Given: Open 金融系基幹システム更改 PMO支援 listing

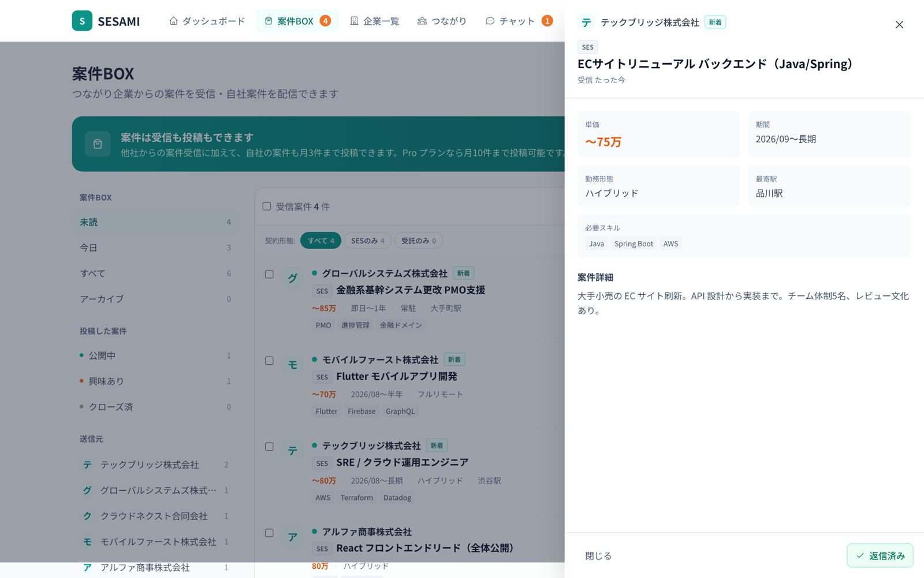Looking at the screenshot, I should pyautogui.click(x=411, y=290).
